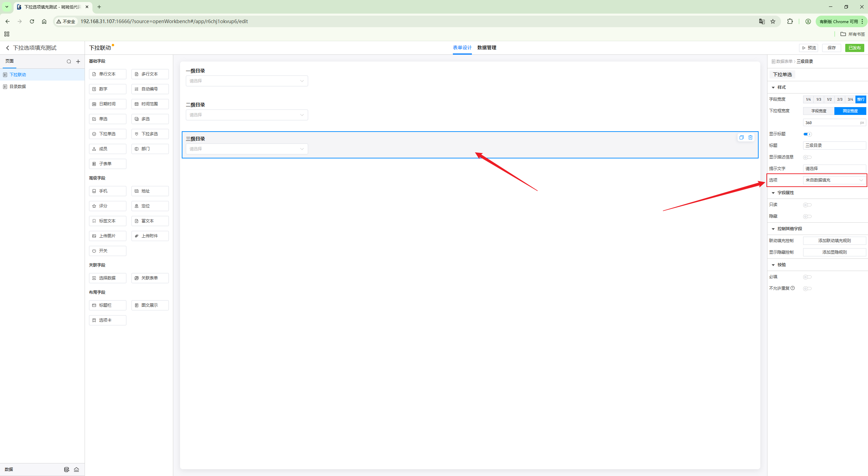Select the 下拉单选 field component
This screenshot has height=476, width=868.
[x=108, y=134]
